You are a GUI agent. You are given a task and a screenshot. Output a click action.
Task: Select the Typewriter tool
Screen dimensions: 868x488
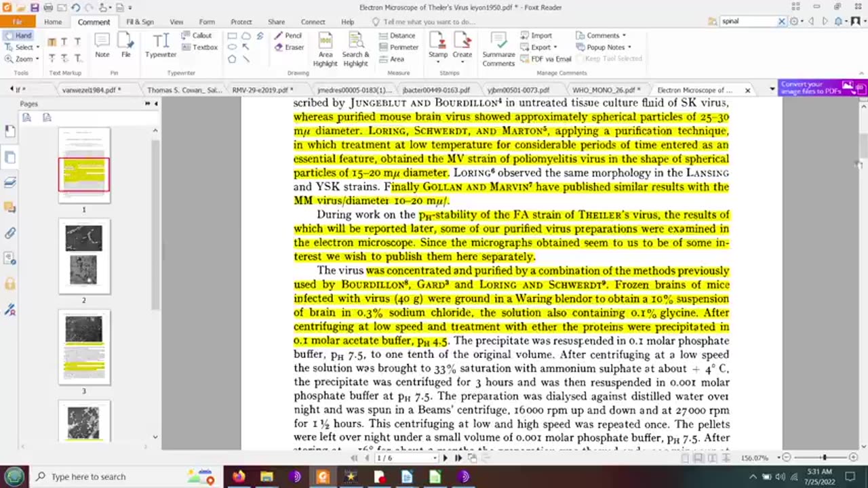(161, 46)
